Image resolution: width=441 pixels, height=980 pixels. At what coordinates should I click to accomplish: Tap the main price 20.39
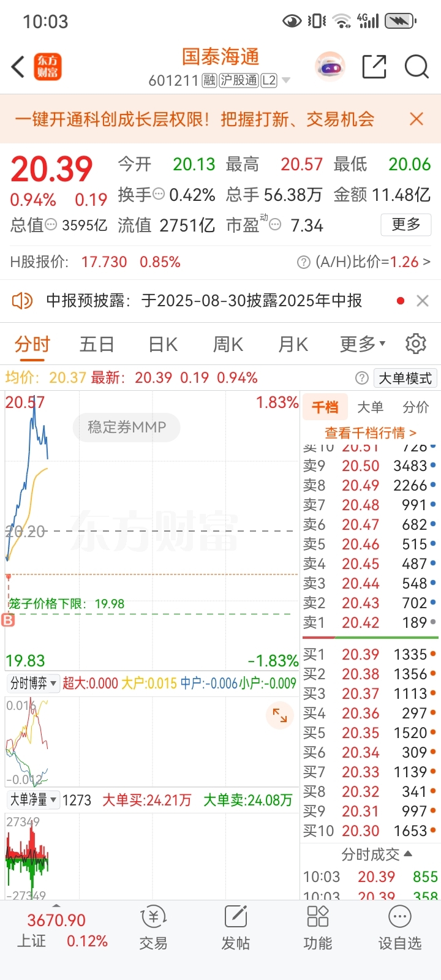click(x=51, y=169)
